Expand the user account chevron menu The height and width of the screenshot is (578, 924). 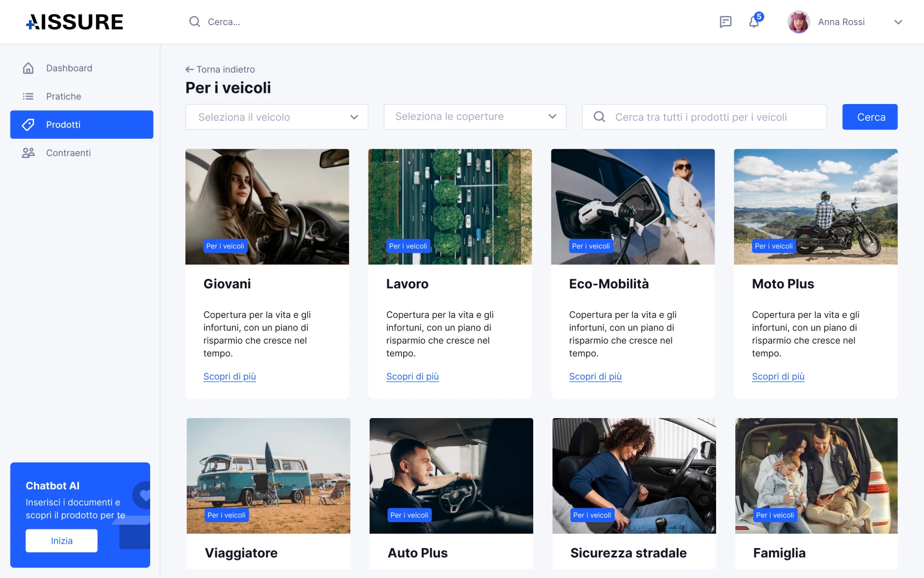[x=898, y=22]
